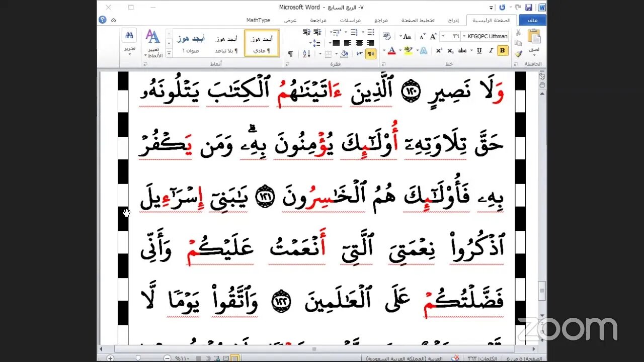Toggle subscript formatting
This screenshot has height=362, width=644.
click(x=450, y=50)
